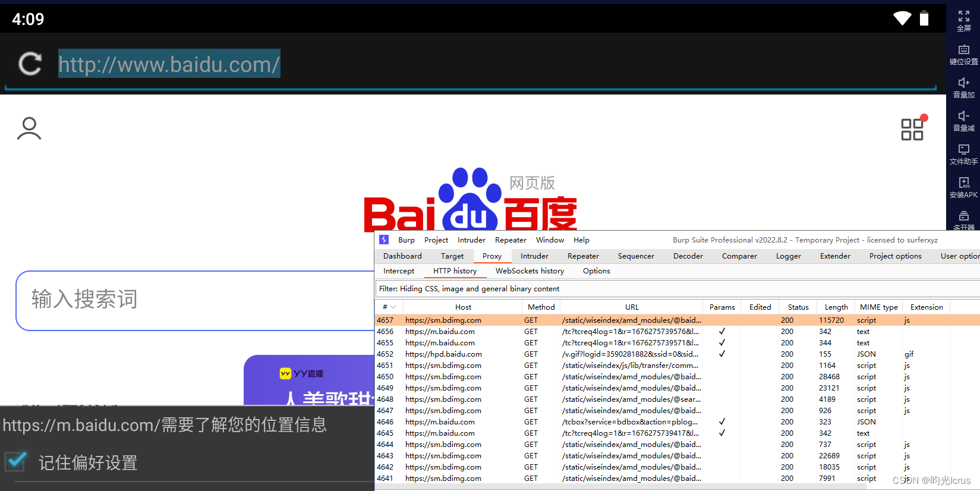
Task: Switch to the Dashboard tab
Action: pos(402,256)
